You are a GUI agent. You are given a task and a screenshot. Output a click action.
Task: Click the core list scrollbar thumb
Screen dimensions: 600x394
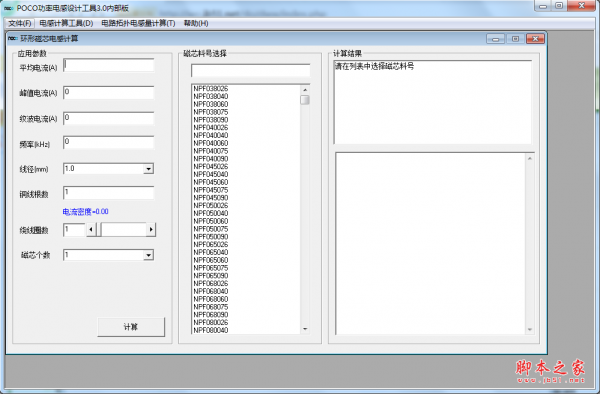point(305,100)
